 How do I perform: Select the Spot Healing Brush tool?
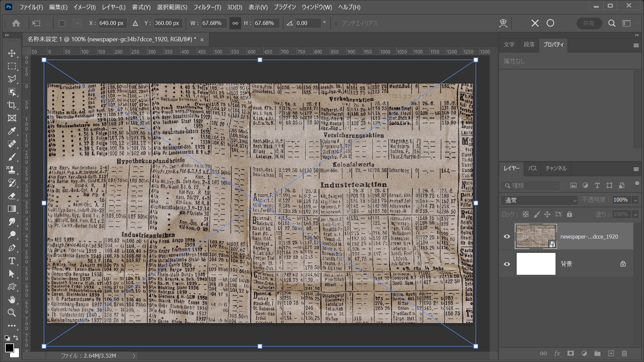click(x=12, y=144)
